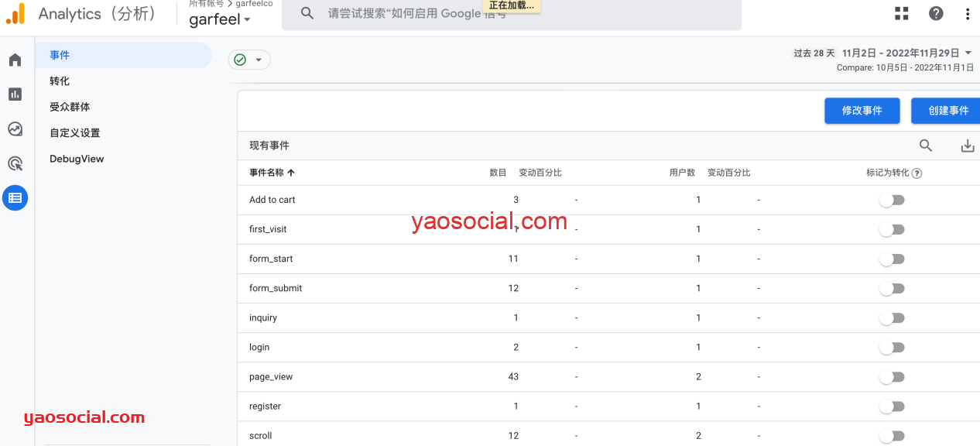Click the Google apps grid icon
Image resolution: width=980 pixels, height=446 pixels.
pyautogui.click(x=902, y=13)
